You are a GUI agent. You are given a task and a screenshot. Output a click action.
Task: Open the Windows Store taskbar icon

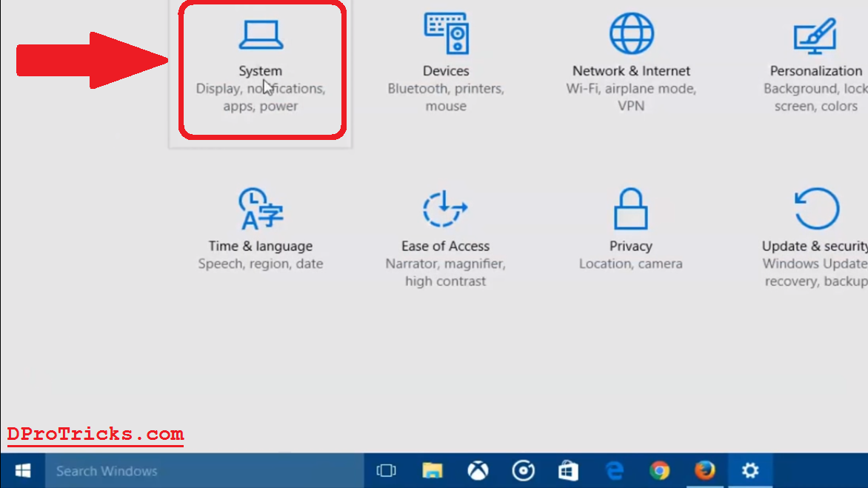(569, 471)
